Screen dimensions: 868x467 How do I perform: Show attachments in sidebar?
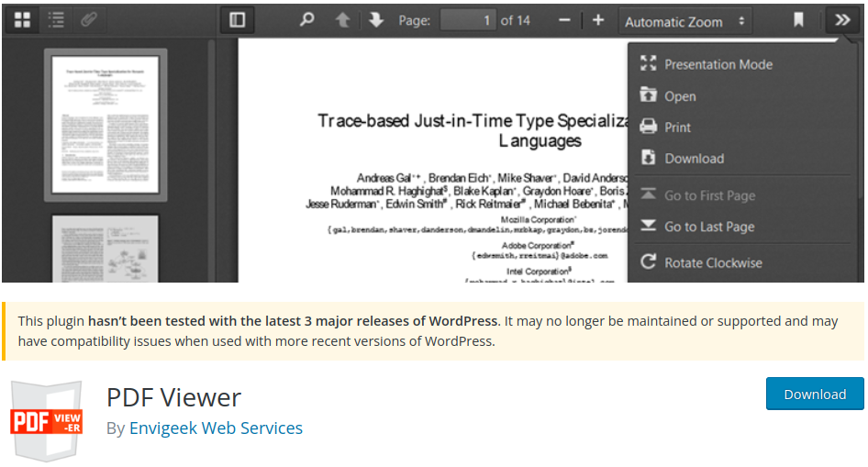89,20
